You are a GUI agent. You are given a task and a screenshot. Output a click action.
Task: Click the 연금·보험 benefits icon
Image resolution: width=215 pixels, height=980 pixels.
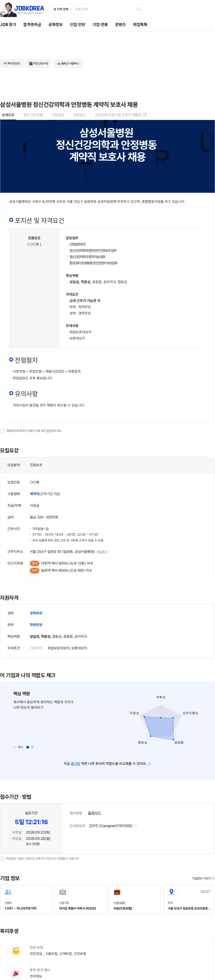pos(16,950)
